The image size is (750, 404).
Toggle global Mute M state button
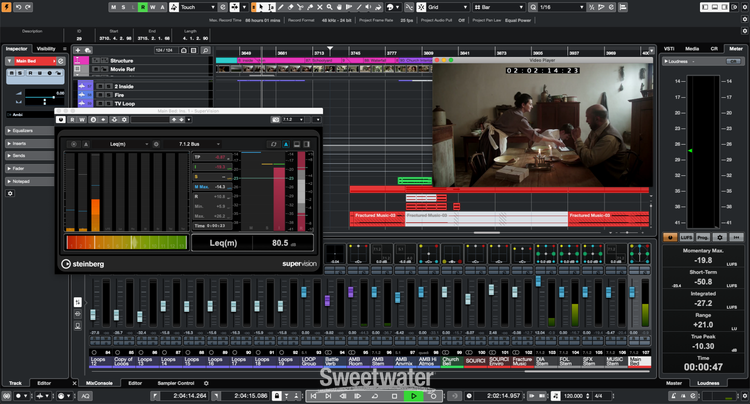(113, 7)
